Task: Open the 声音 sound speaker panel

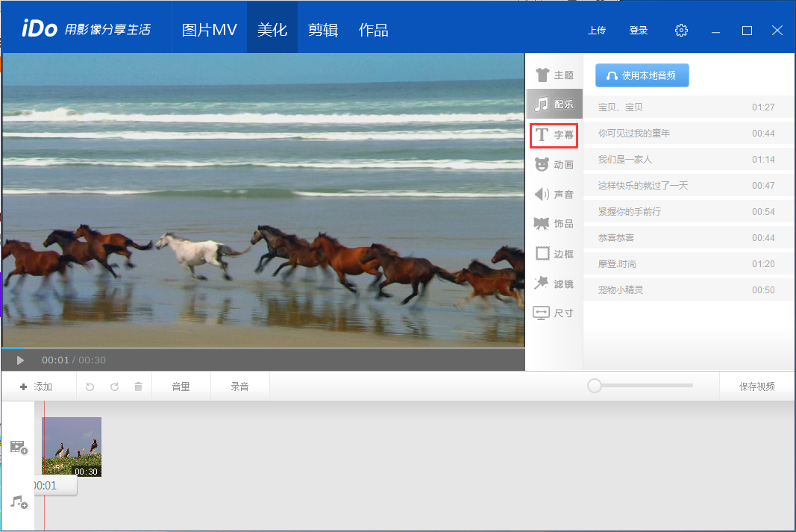Action: point(554,195)
